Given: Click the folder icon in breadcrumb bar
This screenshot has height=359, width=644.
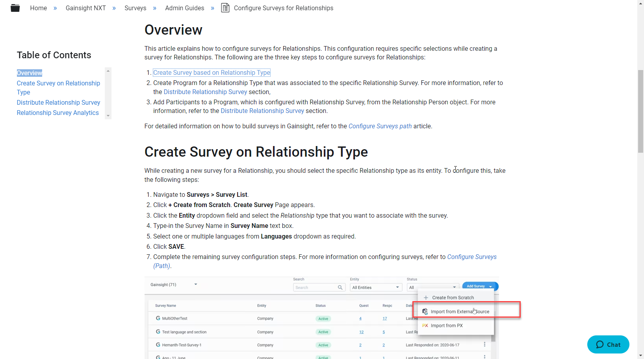Looking at the screenshot, I should [x=15, y=8].
